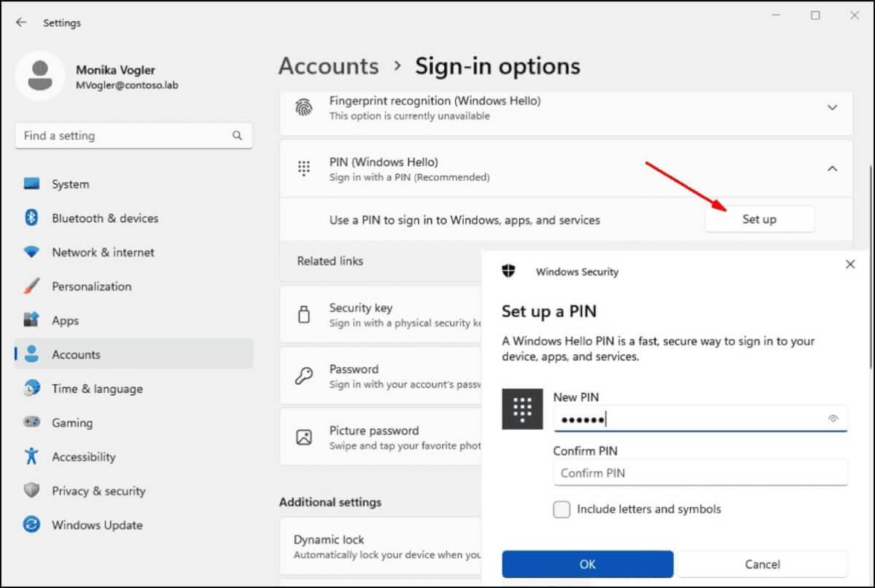The width and height of the screenshot is (875, 588).
Task: Click the search magnifier icon
Action: [x=237, y=136]
